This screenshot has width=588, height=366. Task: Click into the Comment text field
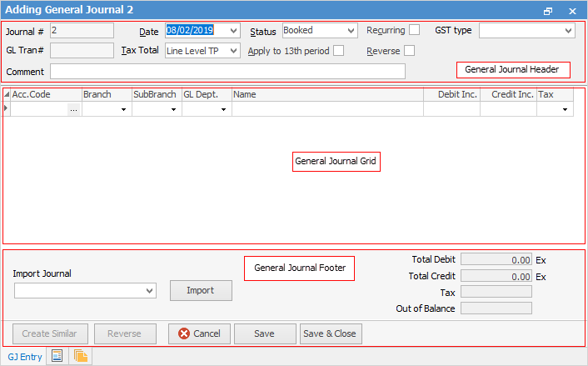pos(227,72)
